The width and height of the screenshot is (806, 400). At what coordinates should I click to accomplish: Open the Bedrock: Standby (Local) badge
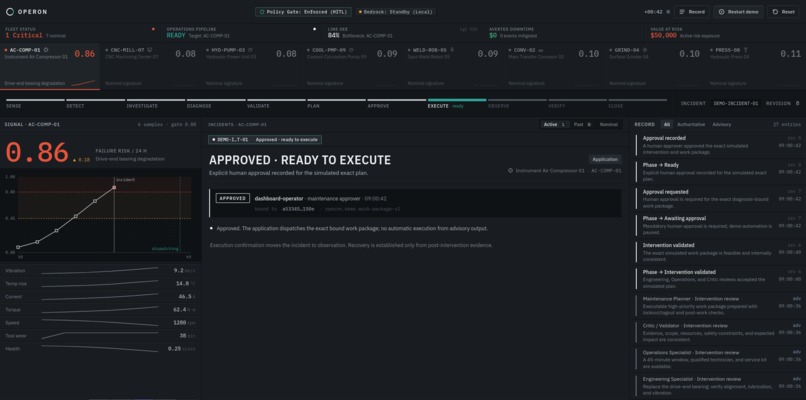coord(396,11)
